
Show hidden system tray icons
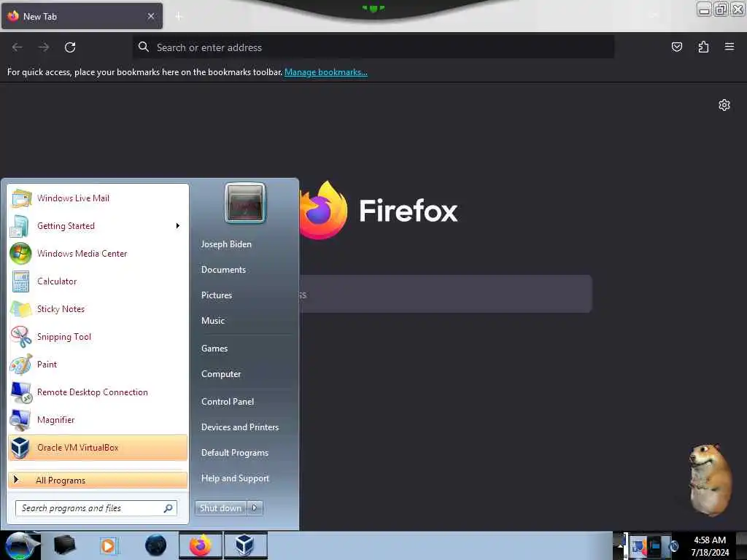click(620, 546)
